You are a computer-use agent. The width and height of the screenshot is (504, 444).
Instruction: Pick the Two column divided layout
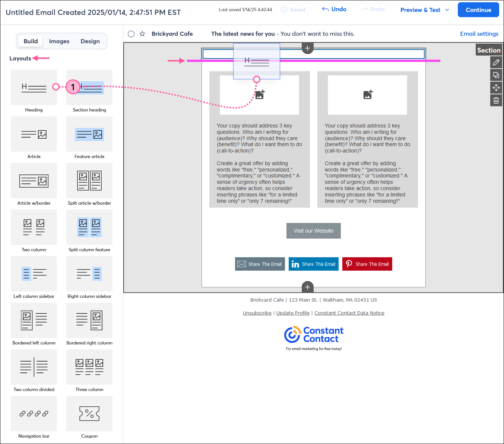pyautogui.click(x=34, y=367)
